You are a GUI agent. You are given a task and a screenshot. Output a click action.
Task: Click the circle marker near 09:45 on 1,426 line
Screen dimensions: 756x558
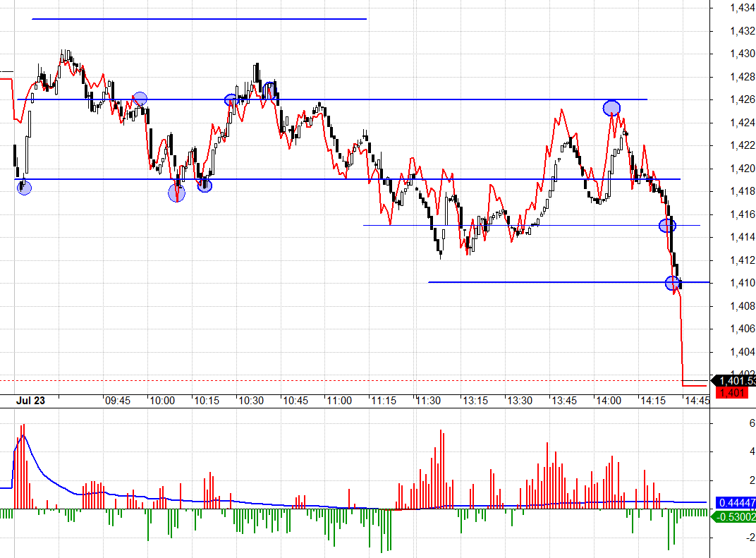coord(140,99)
